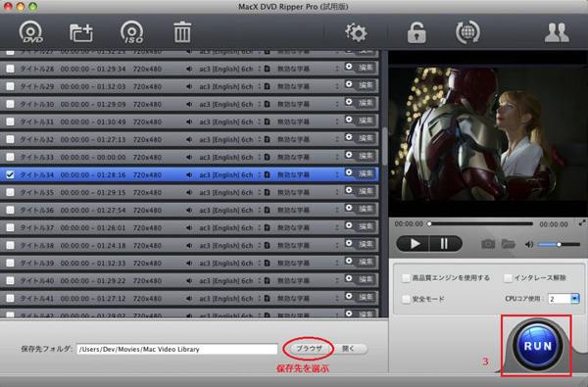Image resolution: width=588 pixels, height=387 pixels.
Task: Uncheck the タイトル34 checkbox
Action: pyautogui.click(x=10, y=174)
